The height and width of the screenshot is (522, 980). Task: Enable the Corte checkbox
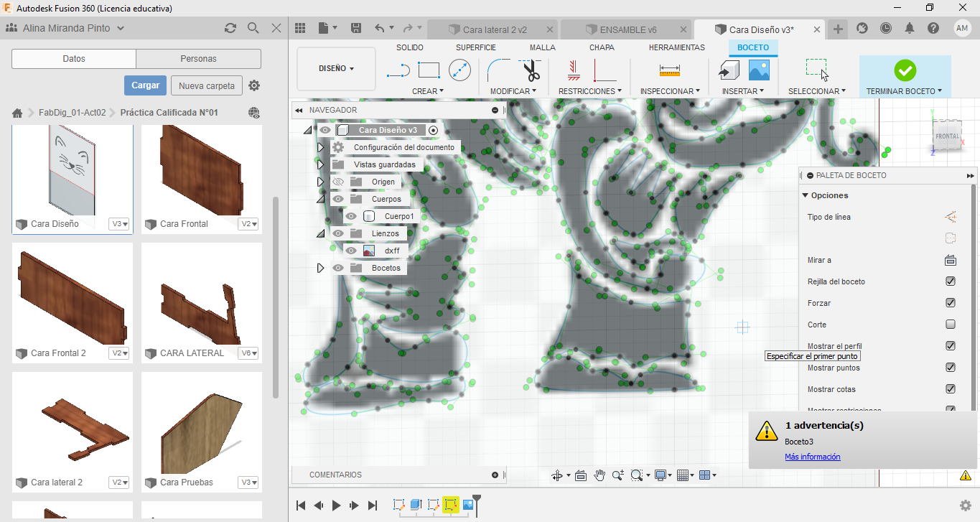pos(951,325)
